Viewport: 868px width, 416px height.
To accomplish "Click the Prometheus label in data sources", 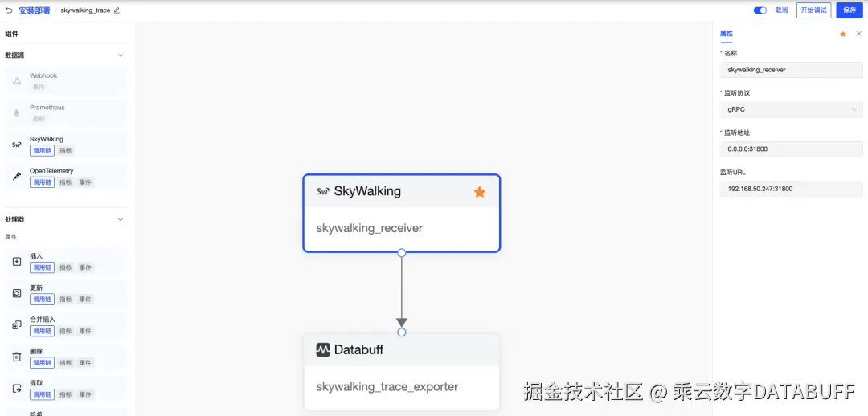I will coord(47,108).
